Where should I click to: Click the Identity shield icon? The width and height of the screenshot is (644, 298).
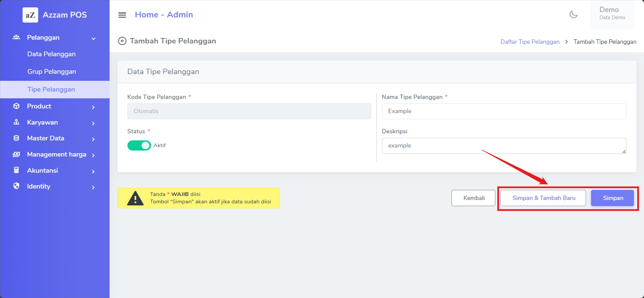coord(16,186)
